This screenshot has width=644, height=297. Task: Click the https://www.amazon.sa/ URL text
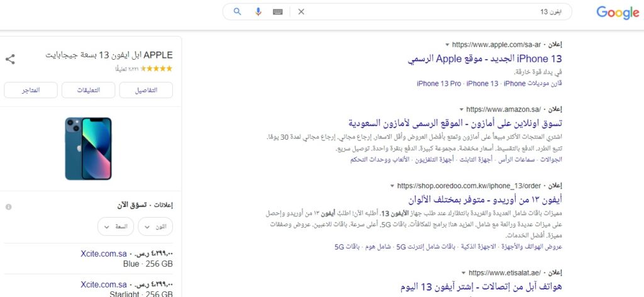[504, 109]
